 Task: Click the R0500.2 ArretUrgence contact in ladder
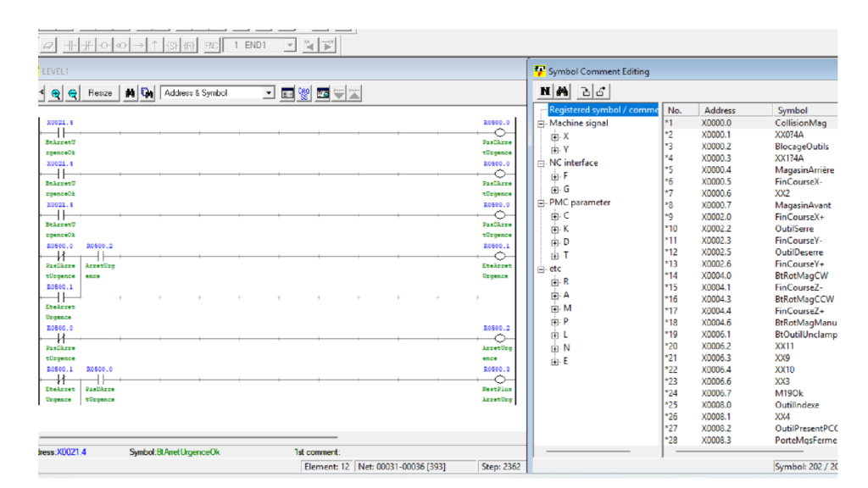coord(100,256)
